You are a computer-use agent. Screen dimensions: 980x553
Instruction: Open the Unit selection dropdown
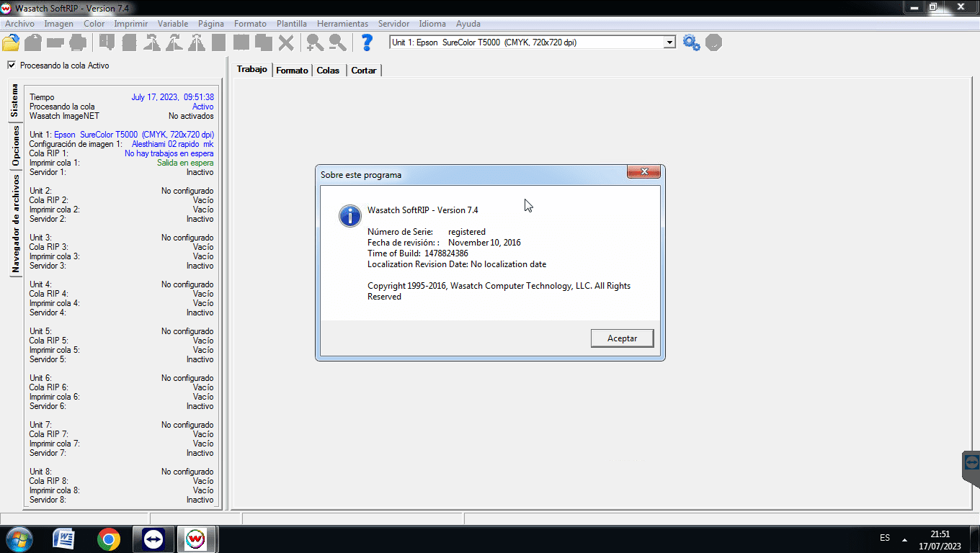[x=669, y=42]
